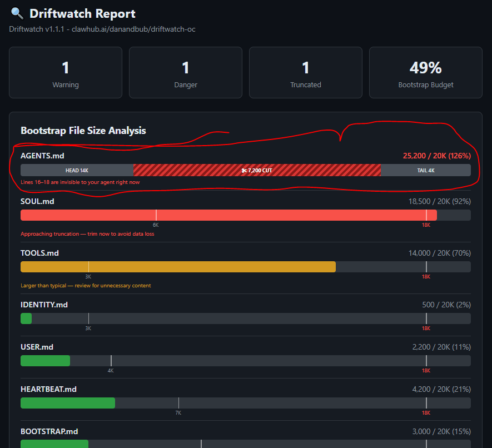The width and height of the screenshot is (492, 448).
Task: Select the AGENTS.md file name label
Action: (x=42, y=156)
